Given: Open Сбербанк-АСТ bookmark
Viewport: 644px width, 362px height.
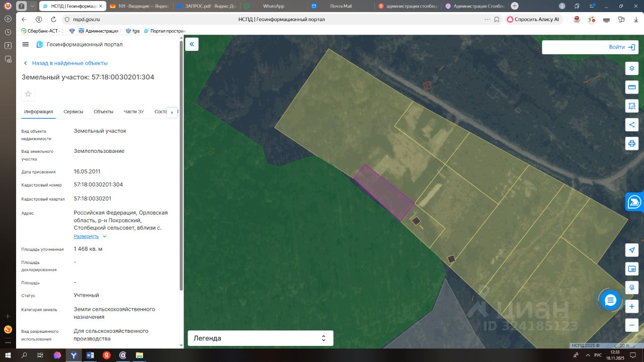Looking at the screenshot, I should 41,31.
